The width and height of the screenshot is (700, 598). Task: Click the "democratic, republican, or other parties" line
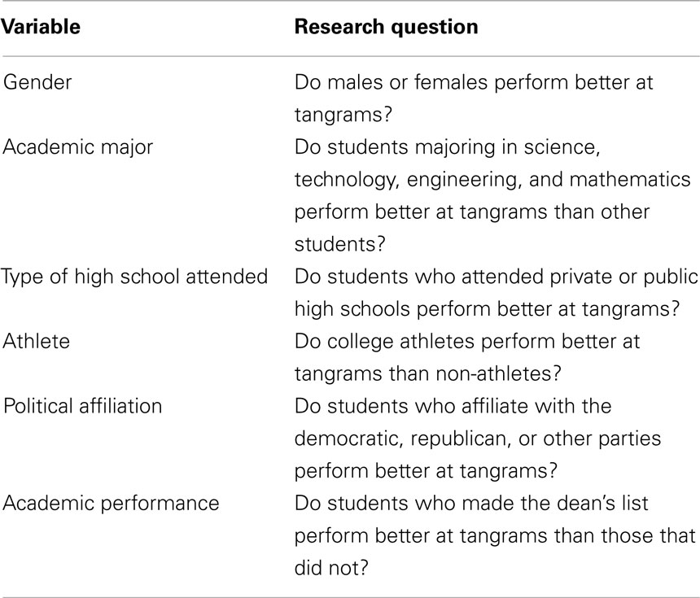click(477, 439)
